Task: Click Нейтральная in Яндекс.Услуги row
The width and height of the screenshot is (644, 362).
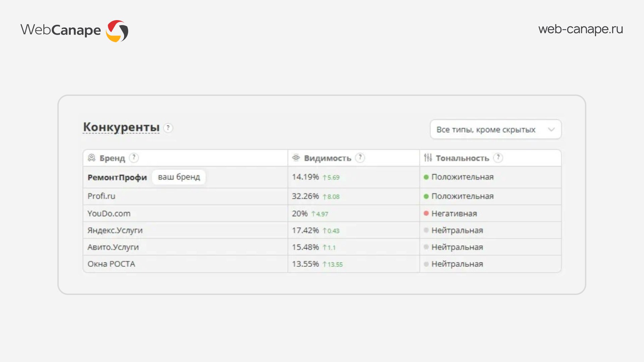Action: [x=457, y=231]
